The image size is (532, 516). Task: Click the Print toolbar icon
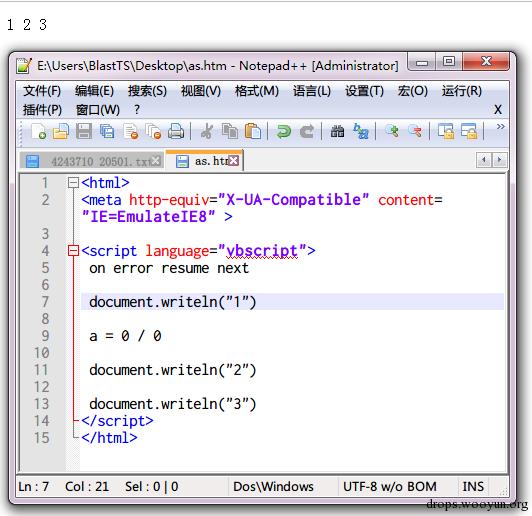[x=176, y=131]
